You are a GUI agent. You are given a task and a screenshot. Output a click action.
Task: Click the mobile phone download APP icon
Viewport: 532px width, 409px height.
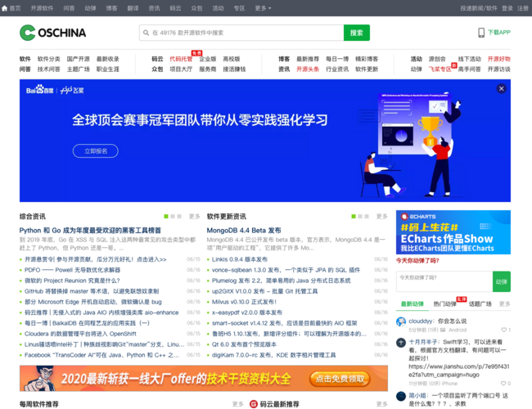pyautogui.click(x=481, y=33)
